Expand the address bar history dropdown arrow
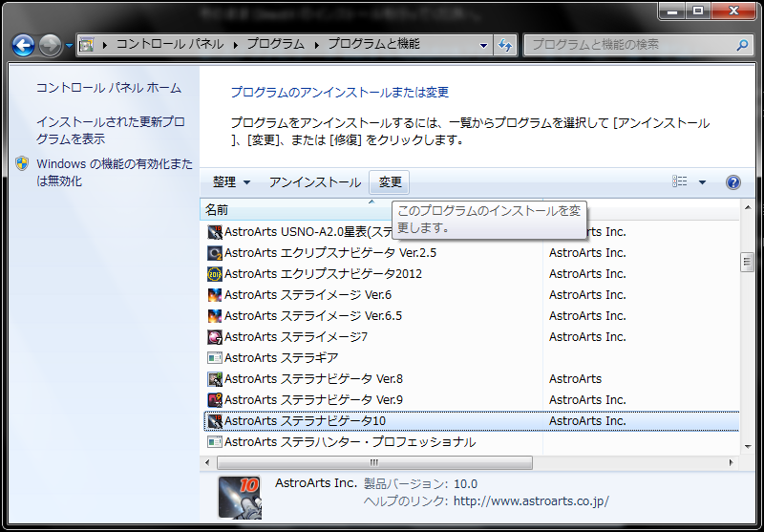The image size is (764, 532). 483,45
